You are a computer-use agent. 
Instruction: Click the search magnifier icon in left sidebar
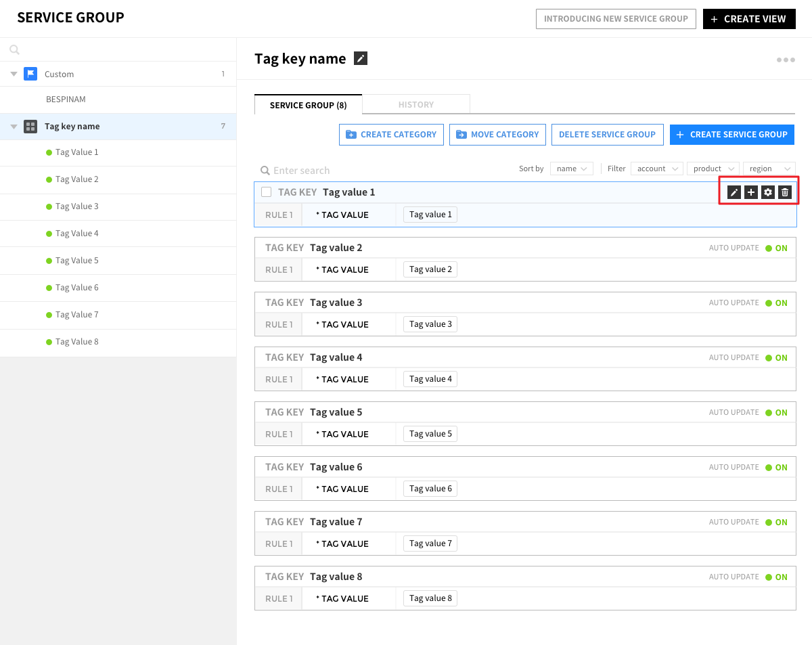coord(15,49)
